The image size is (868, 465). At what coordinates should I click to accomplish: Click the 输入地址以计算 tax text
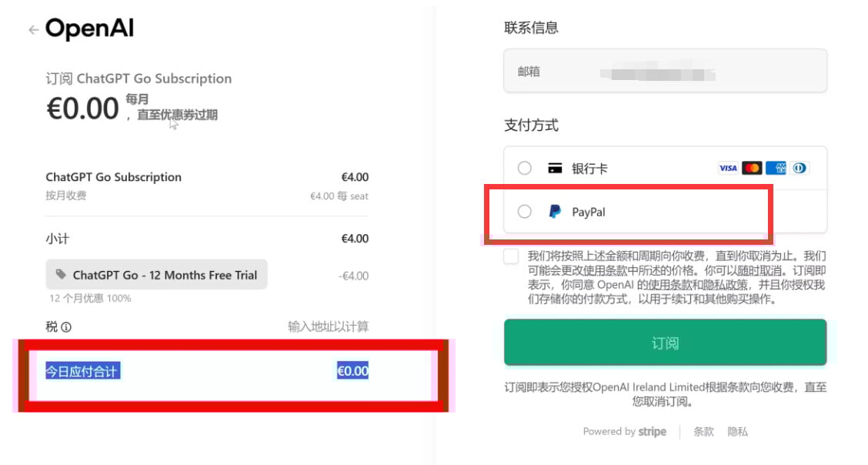point(328,327)
